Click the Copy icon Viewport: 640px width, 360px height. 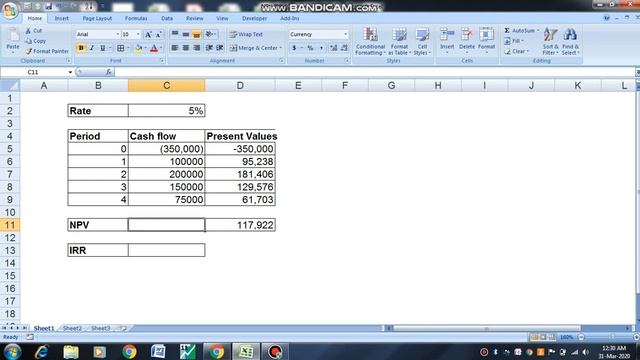click(28, 41)
